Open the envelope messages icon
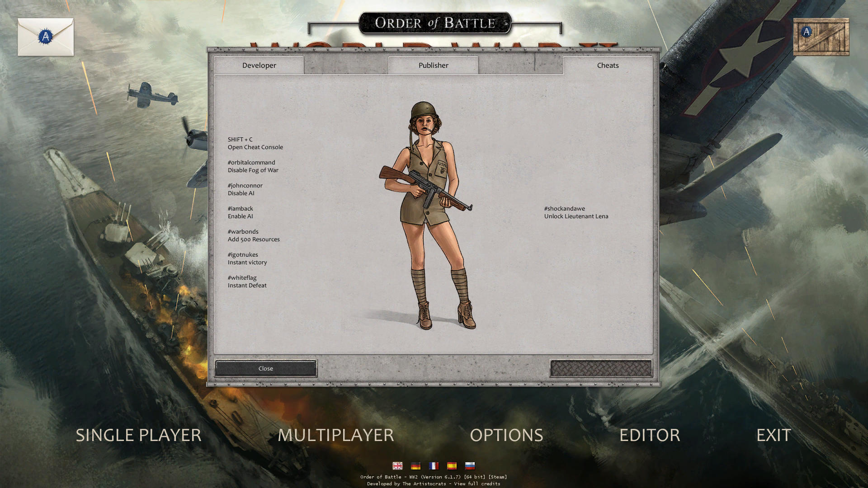The image size is (868, 488). (46, 37)
